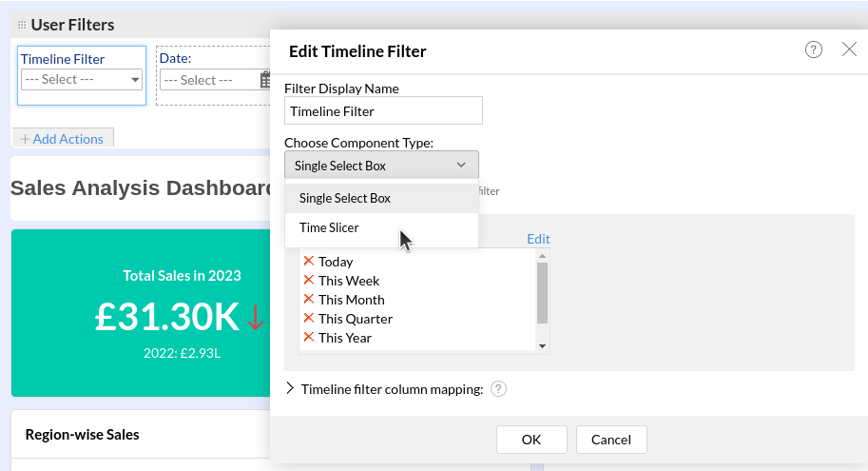Viewport: 868px width, 471px height.
Task: Click the This Year option text
Action: point(345,338)
